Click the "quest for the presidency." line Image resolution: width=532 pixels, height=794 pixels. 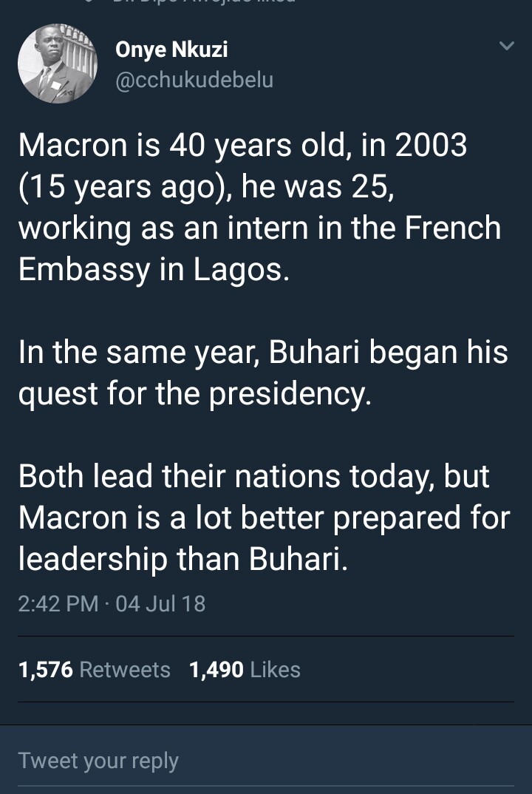coord(194,393)
